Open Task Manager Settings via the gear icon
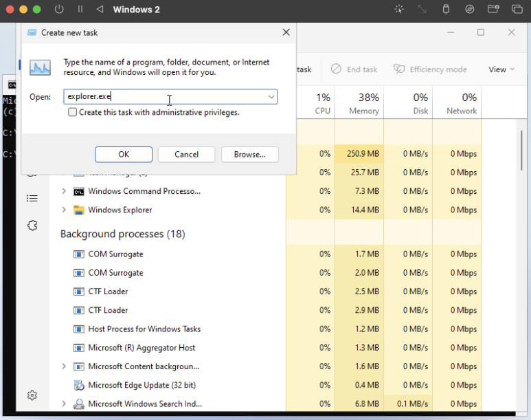 [32, 395]
